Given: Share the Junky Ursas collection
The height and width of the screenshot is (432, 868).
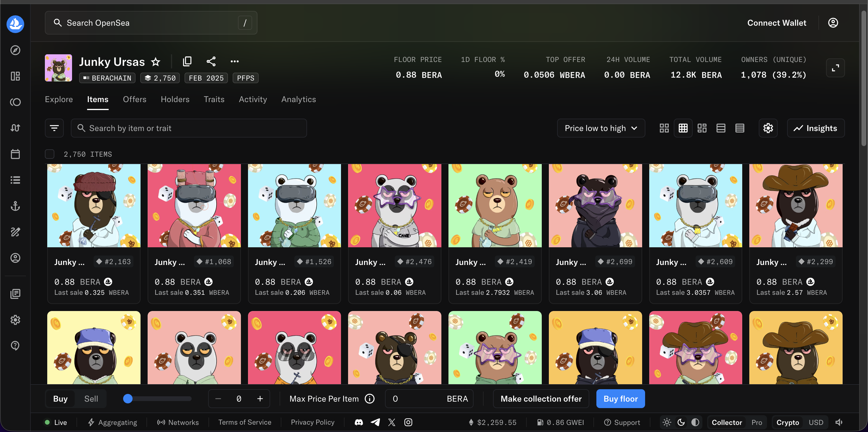Looking at the screenshot, I should click(x=211, y=61).
